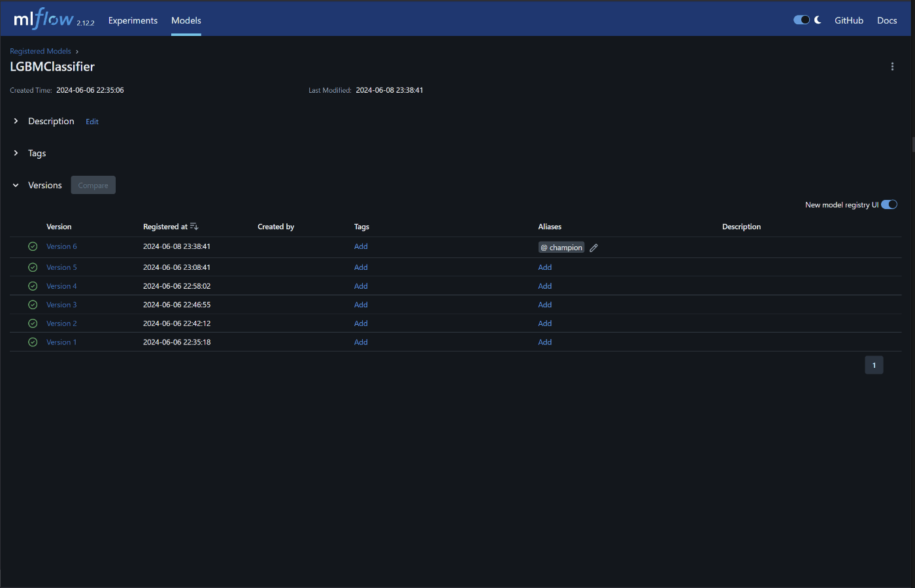Click the Description column header

click(741, 227)
